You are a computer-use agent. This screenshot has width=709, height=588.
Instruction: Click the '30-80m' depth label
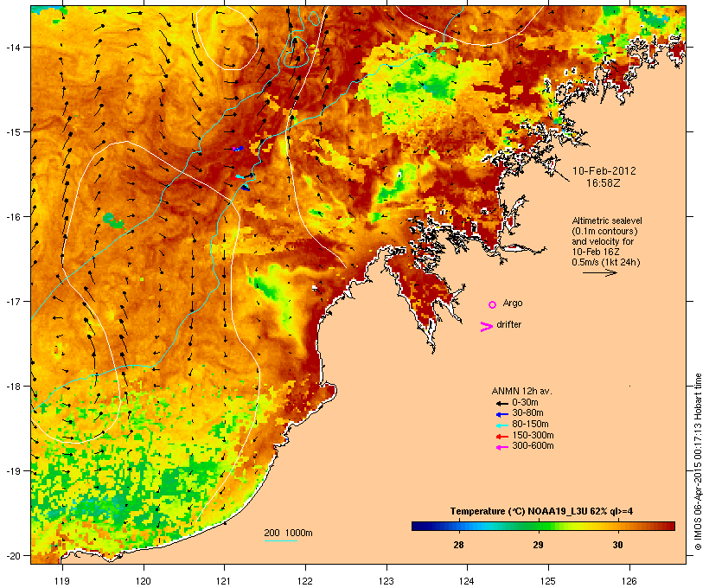pos(527,413)
